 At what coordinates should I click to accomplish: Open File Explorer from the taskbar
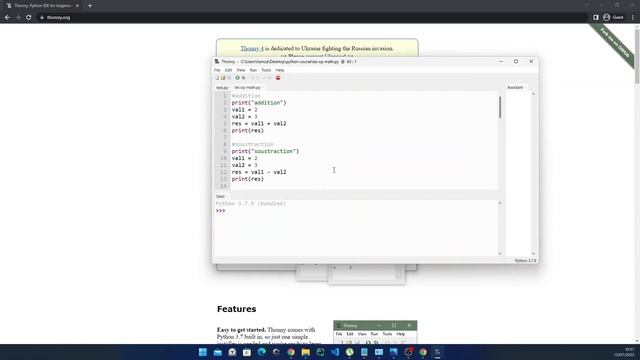tap(305, 352)
